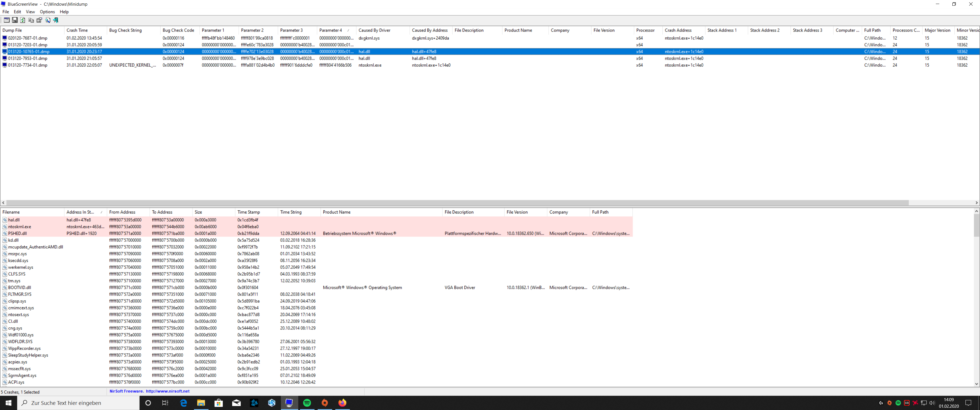980x410 pixels.
Task: Open Firefox from the taskbar
Action: coord(342,403)
